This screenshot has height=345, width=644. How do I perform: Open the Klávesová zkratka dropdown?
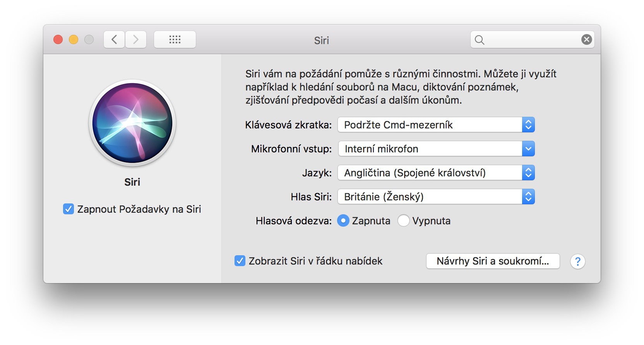pos(436,125)
